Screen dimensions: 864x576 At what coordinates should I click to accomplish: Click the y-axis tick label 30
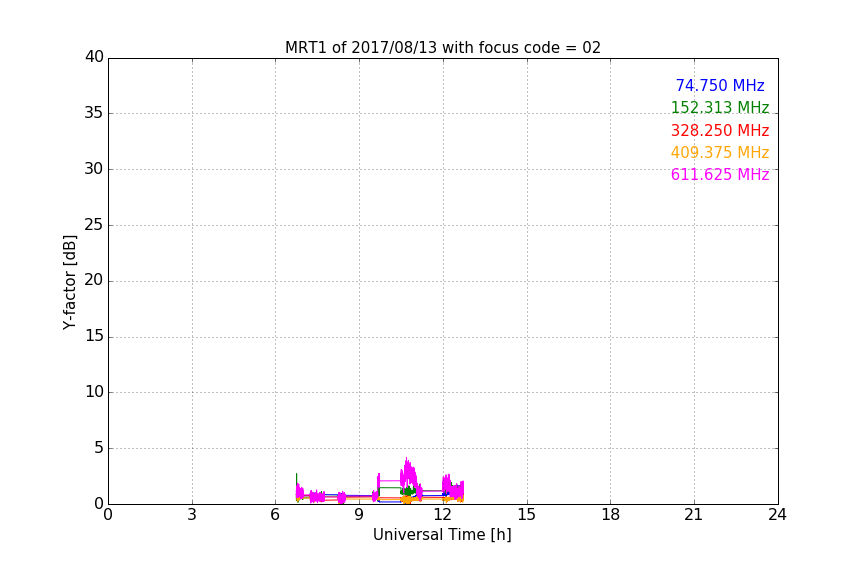[x=94, y=169]
